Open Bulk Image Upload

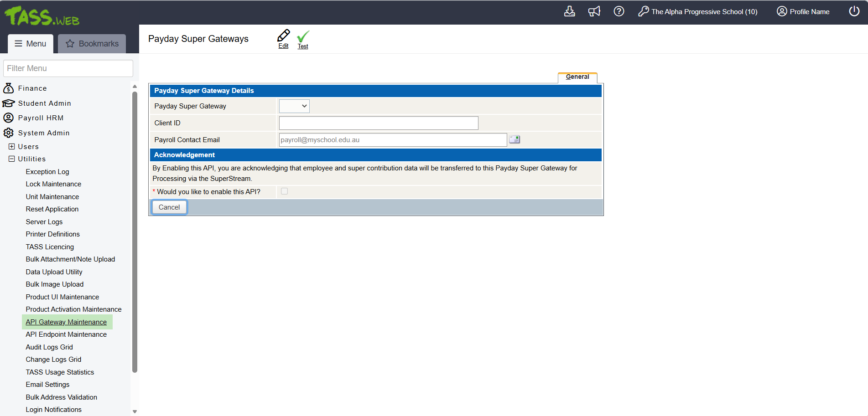click(x=55, y=284)
